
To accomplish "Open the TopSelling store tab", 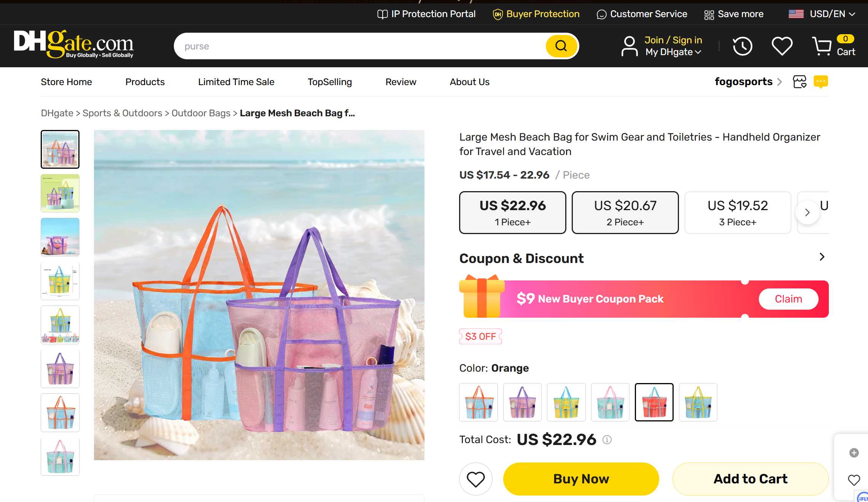I will tap(329, 82).
